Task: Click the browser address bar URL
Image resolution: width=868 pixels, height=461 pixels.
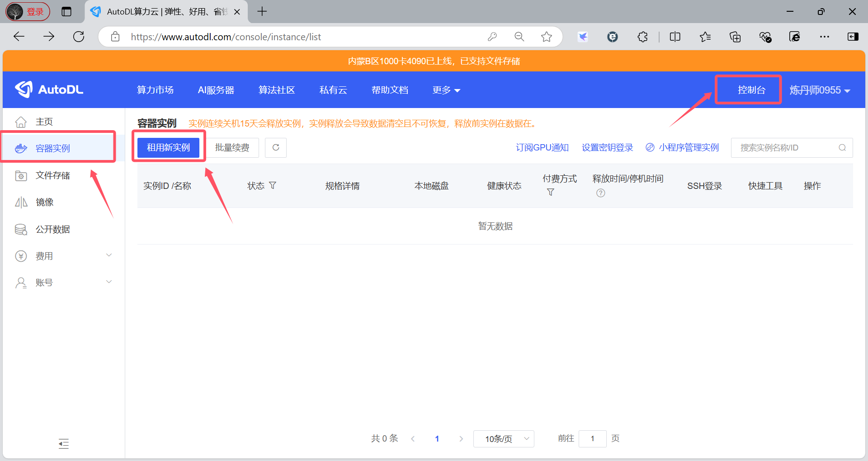Action: [x=226, y=37]
